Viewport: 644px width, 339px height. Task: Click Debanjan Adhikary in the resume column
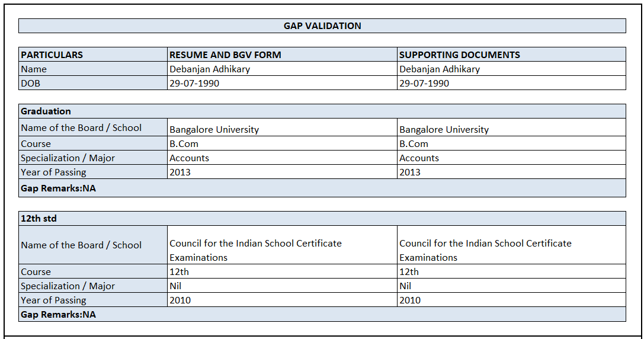210,69
